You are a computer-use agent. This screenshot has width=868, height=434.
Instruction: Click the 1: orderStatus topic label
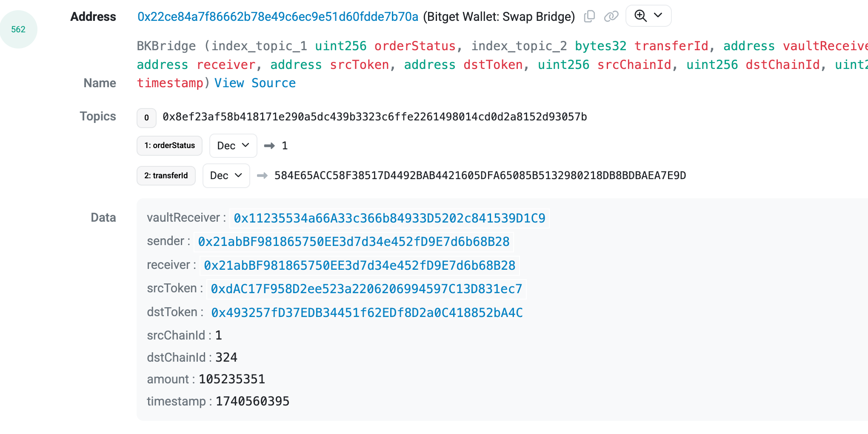coord(169,146)
